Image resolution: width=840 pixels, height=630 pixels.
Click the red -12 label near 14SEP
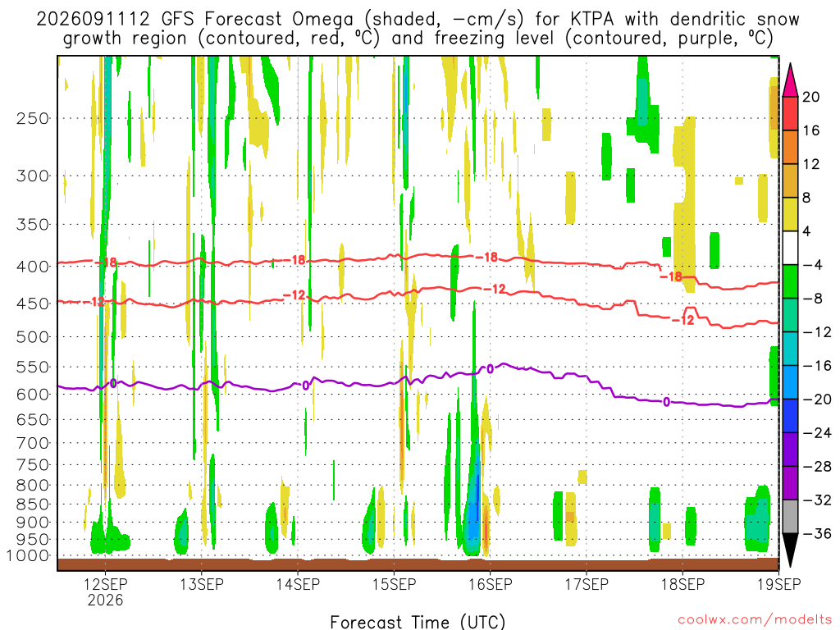(x=294, y=294)
